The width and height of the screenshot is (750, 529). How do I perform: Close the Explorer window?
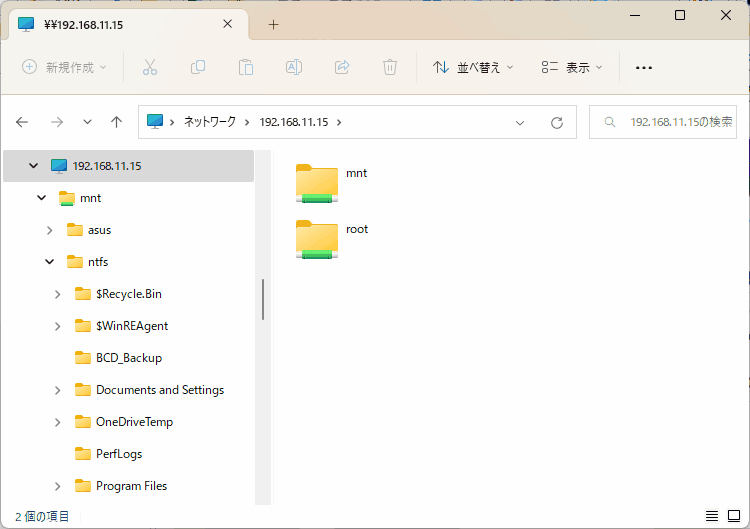click(726, 15)
